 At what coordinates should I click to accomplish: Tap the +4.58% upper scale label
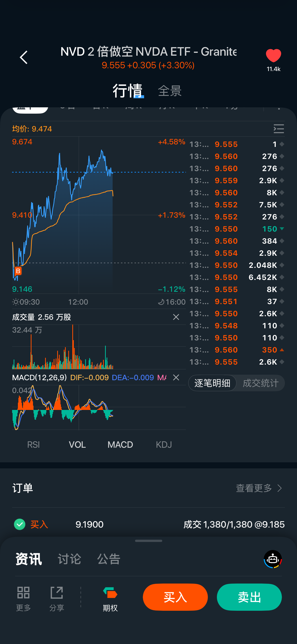(172, 142)
